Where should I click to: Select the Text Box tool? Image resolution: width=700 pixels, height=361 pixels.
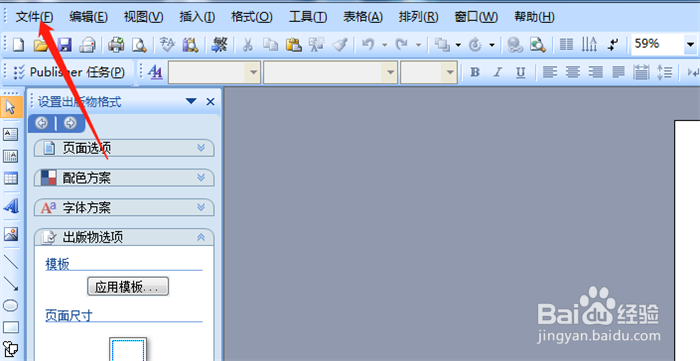pos(11,134)
